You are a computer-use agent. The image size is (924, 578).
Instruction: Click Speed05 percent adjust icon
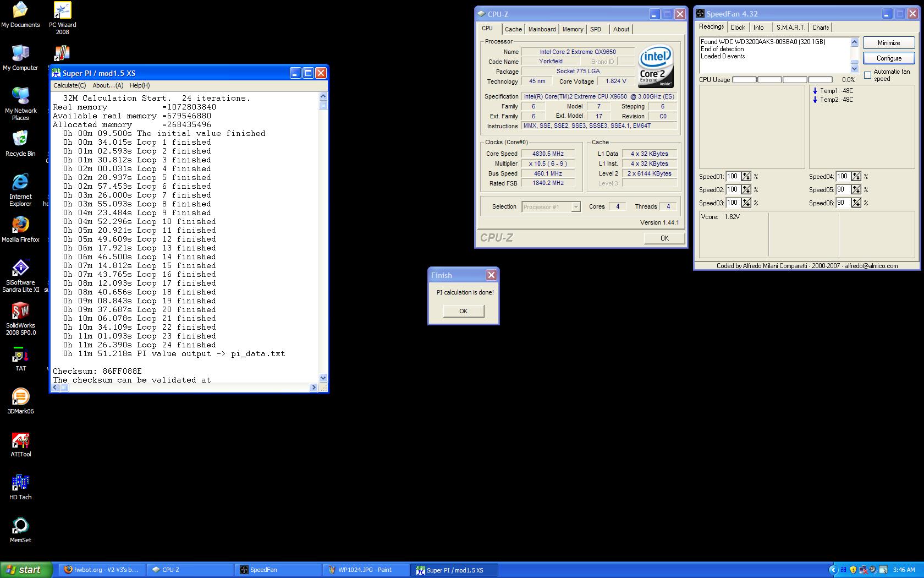(856, 189)
